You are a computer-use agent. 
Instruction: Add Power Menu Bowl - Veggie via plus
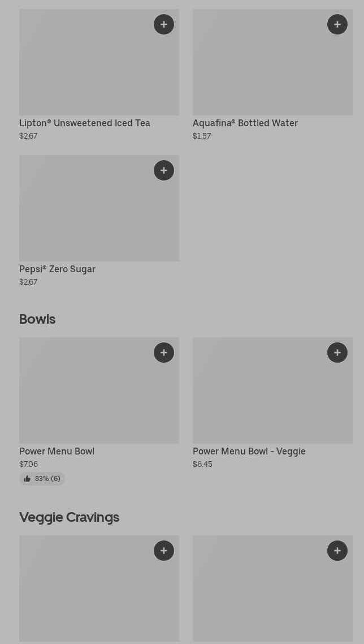point(337,353)
